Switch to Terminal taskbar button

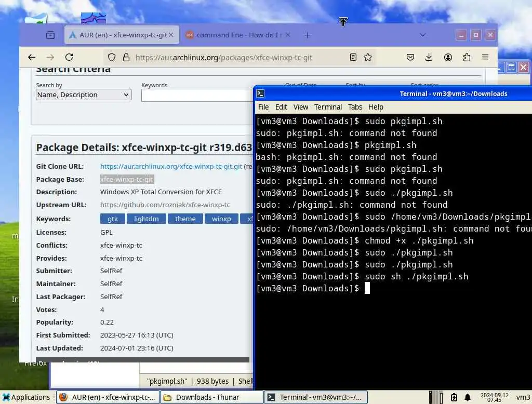tap(316, 397)
